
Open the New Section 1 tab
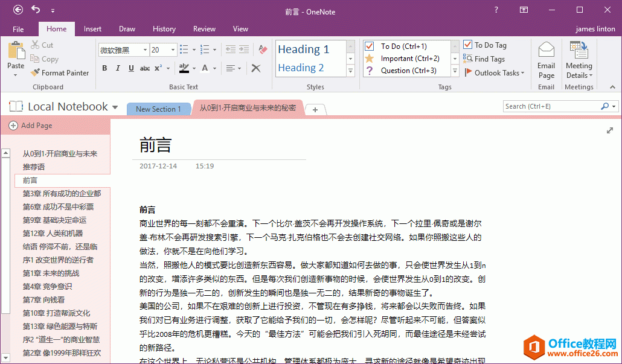[x=158, y=109]
